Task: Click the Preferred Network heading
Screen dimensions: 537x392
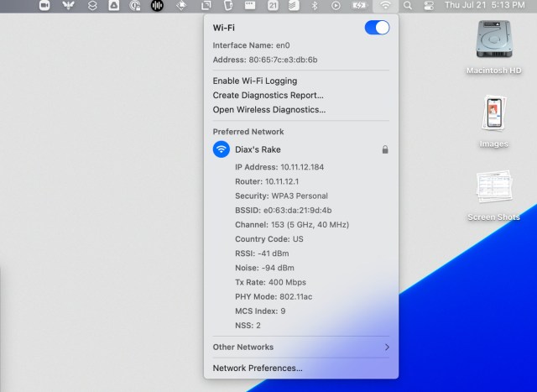Action: click(248, 132)
